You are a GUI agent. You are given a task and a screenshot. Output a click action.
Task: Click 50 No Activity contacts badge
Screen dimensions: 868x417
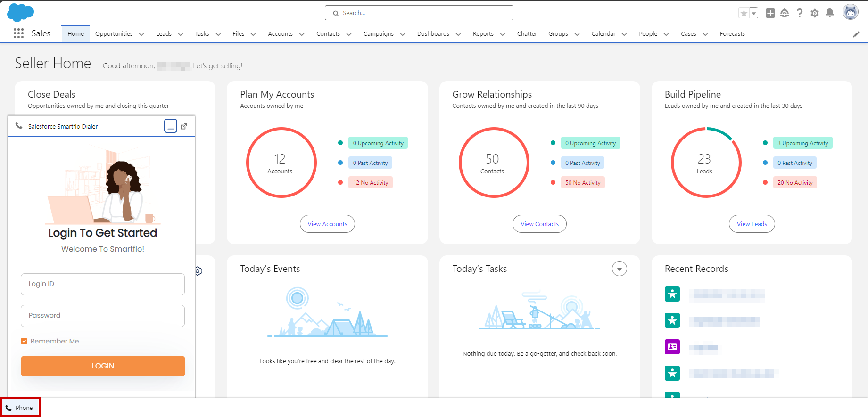[x=583, y=182]
